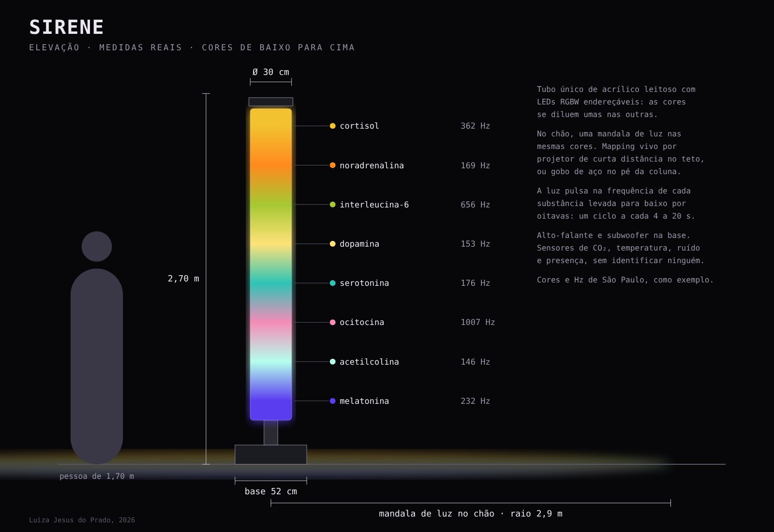Click the column's dark base block
This screenshot has height=532, width=774.
pos(271,455)
